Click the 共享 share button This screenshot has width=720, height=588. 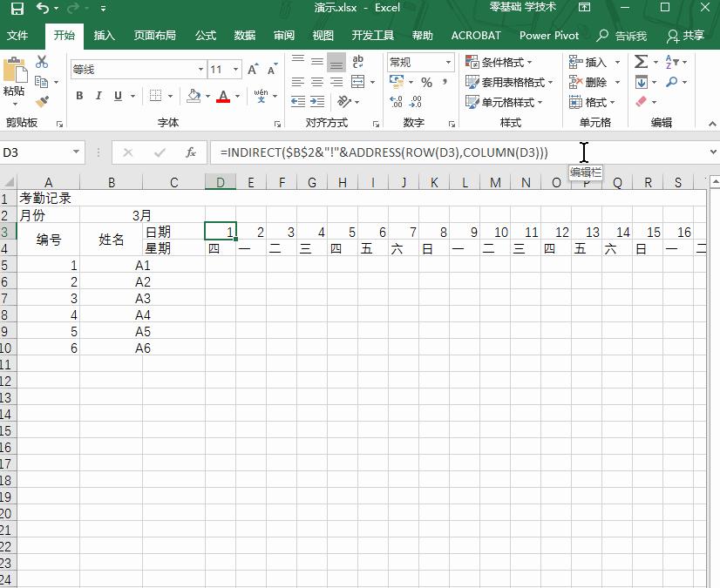pyautogui.click(x=686, y=36)
